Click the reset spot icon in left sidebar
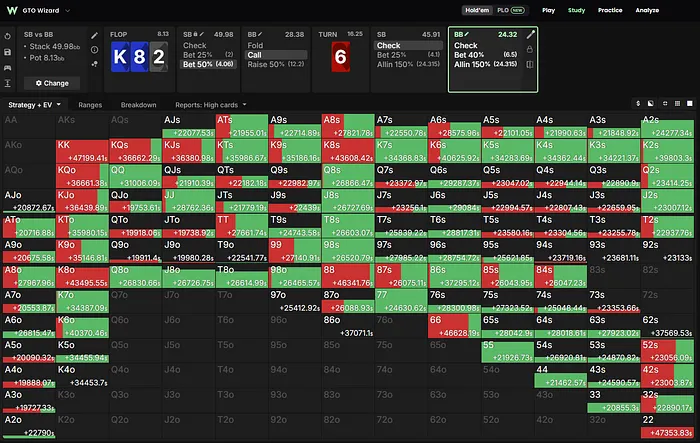This screenshot has width=700, height=443. click(x=8, y=37)
